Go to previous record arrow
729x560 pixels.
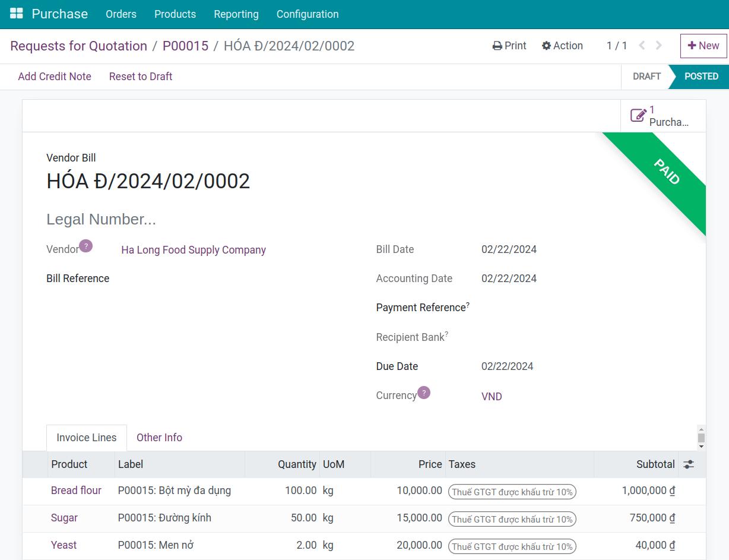tap(642, 46)
